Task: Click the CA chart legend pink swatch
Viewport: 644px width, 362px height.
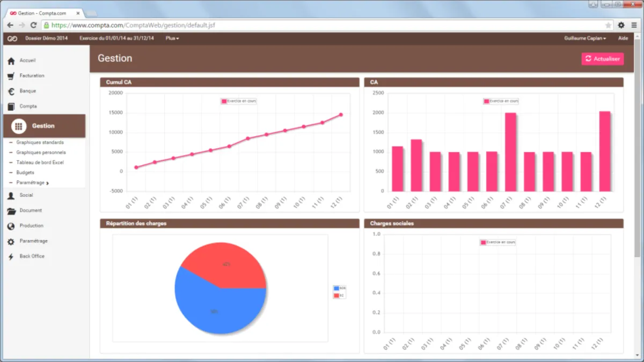Action: click(487, 101)
